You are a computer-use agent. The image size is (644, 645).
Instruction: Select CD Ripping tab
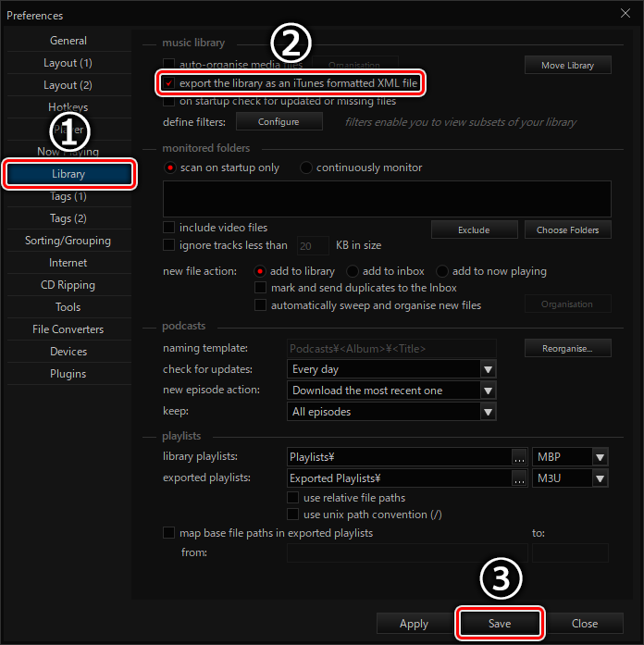pos(68,285)
